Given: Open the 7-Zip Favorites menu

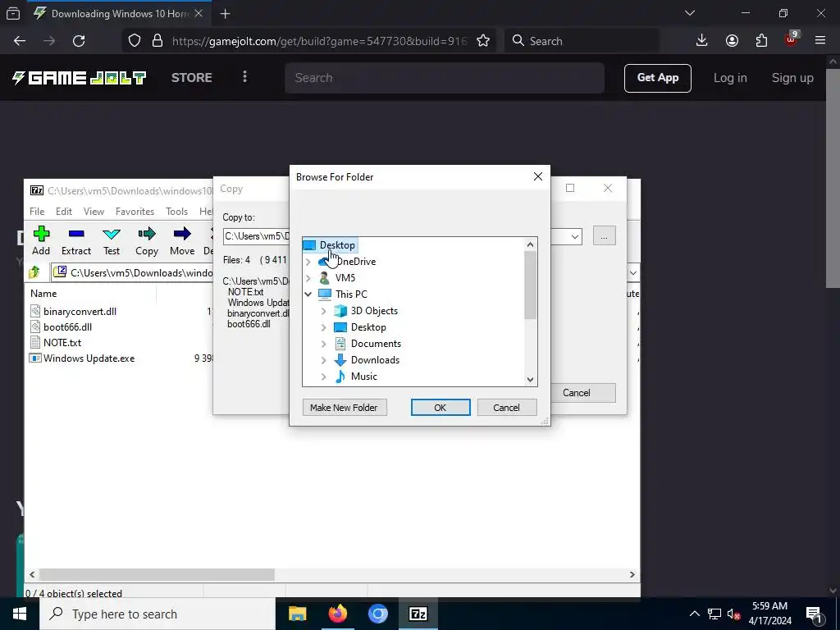Looking at the screenshot, I should [135, 212].
